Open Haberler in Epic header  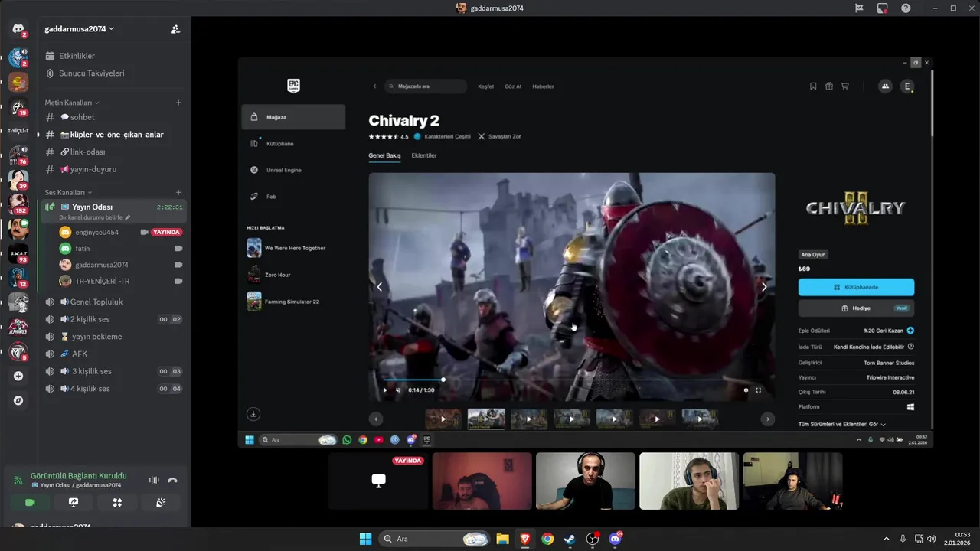[x=543, y=86]
